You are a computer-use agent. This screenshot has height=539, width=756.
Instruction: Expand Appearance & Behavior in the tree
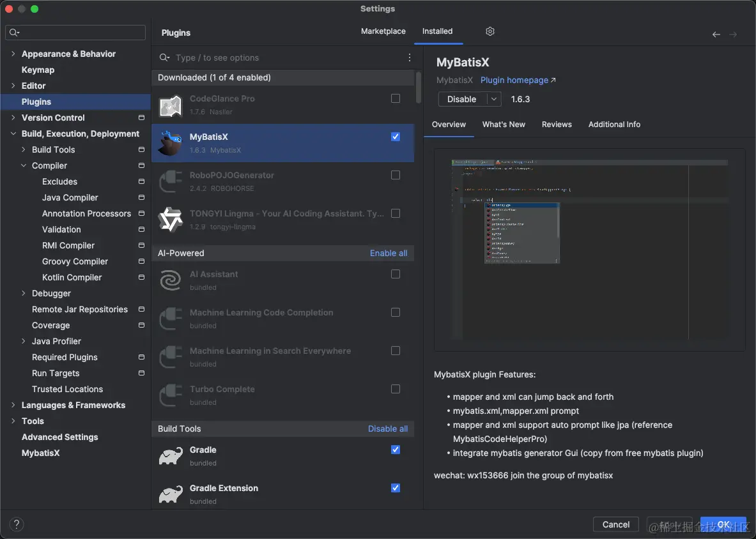13,54
